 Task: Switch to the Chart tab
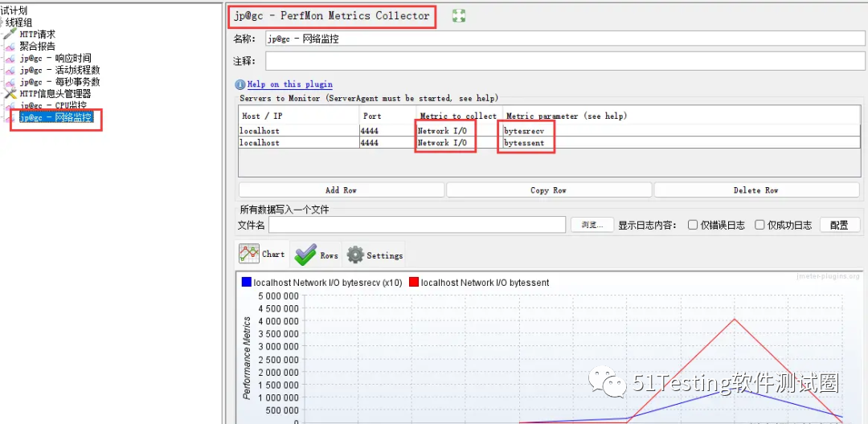262,255
